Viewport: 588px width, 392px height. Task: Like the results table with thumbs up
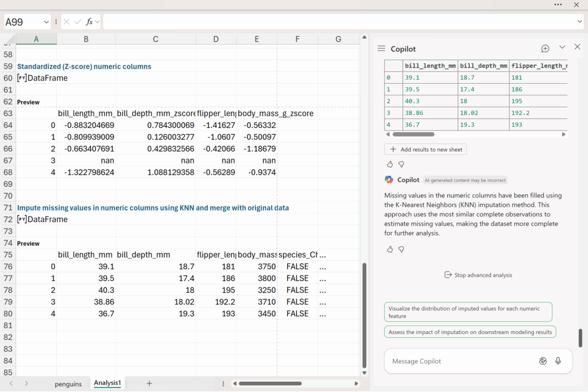(x=390, y=164)
